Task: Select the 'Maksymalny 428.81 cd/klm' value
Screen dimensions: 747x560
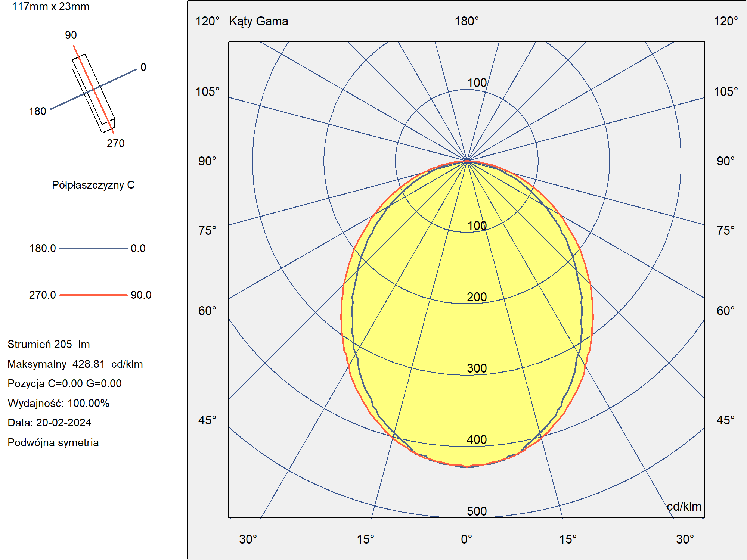Action: coord(75,364)
